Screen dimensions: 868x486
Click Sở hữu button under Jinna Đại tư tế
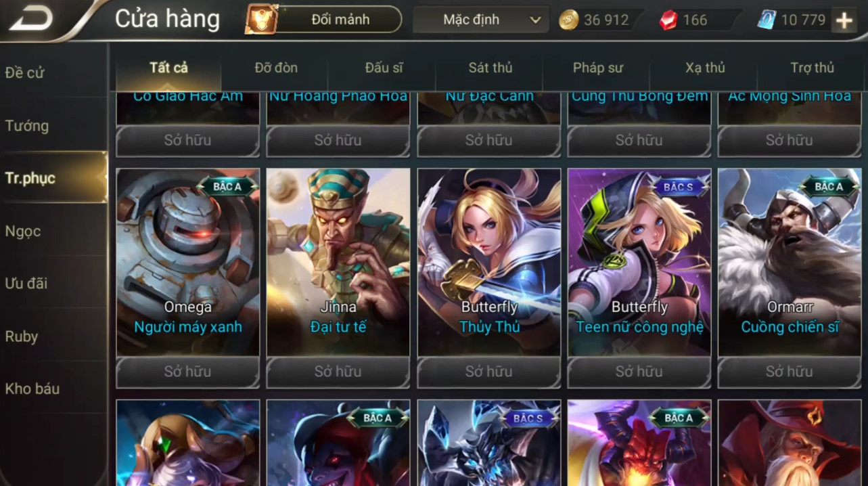338,372
